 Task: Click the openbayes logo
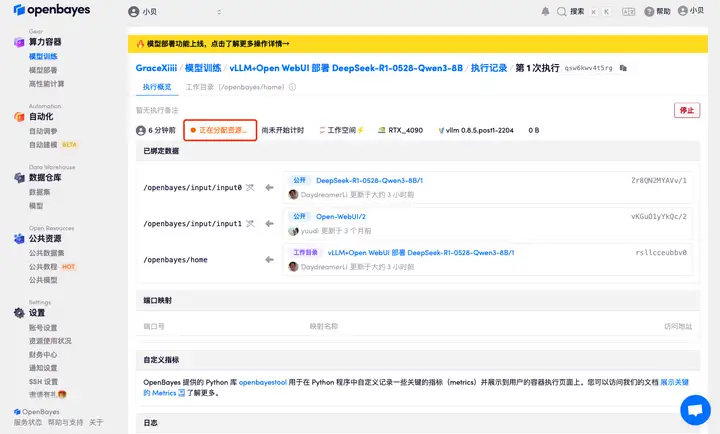point(52,10)
